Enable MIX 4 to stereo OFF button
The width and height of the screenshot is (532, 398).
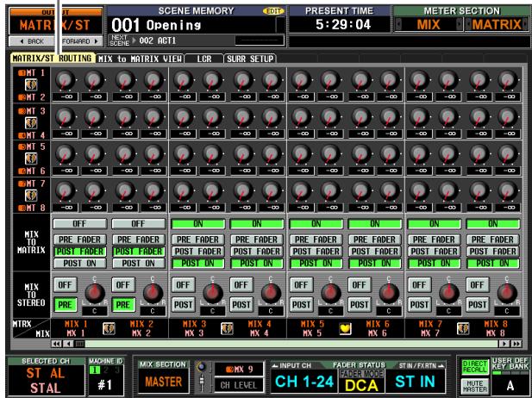pyautogui.click(x=241, y=285)
